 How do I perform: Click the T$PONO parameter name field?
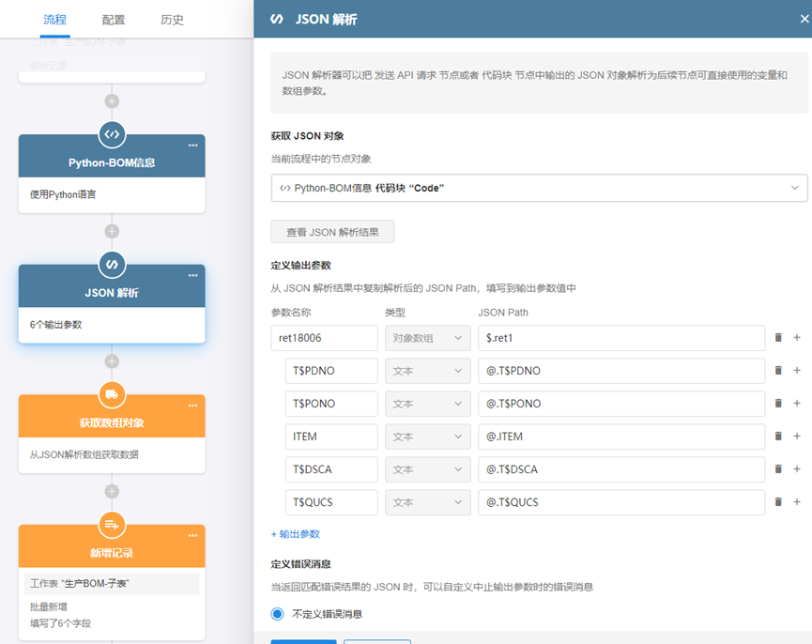[331, 404]
